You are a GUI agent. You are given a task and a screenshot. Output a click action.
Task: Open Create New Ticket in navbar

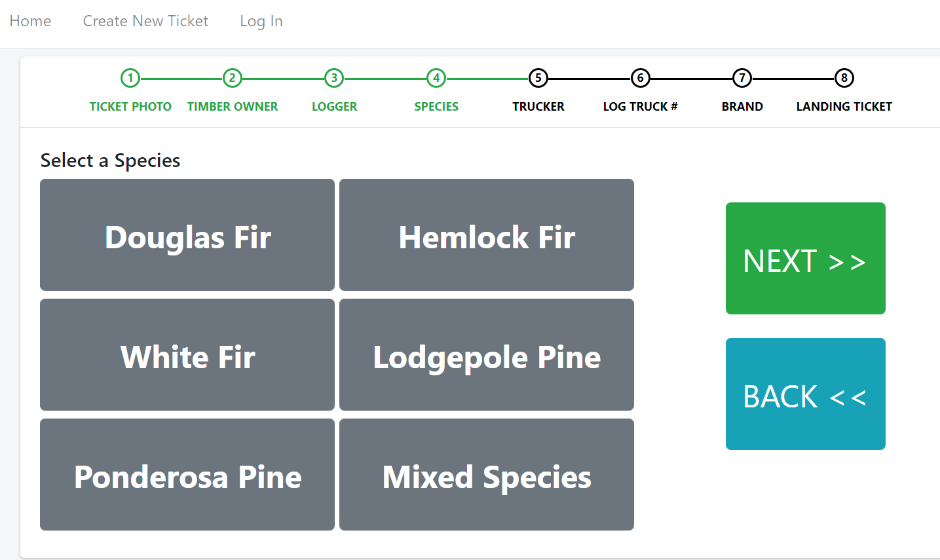coord(145,21)
